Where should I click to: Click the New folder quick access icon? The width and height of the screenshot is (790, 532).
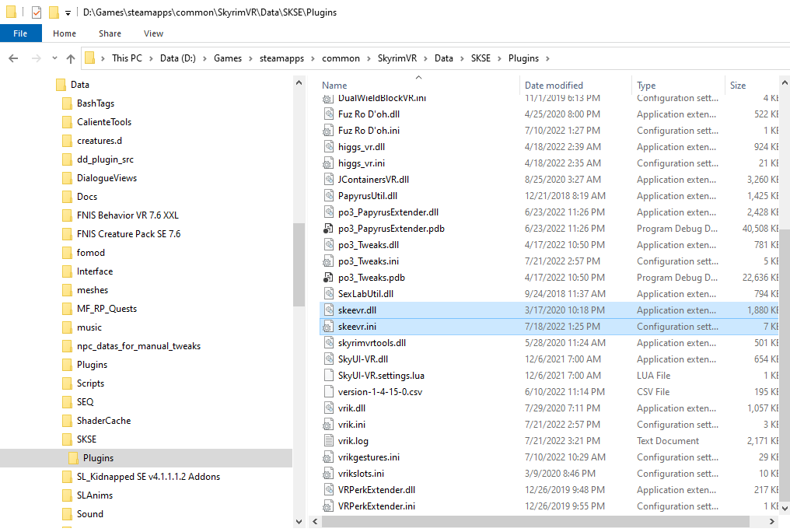[54, 12]
